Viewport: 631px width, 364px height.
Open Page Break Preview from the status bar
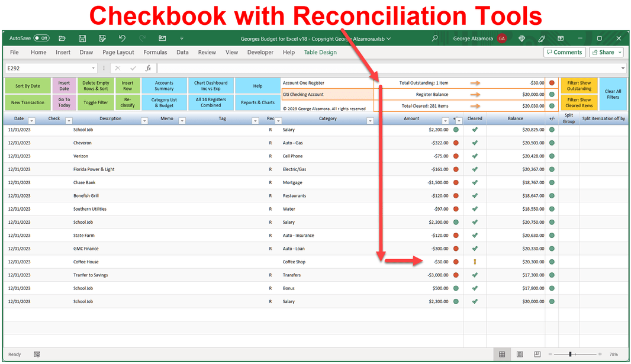pyautogui.click(x=536, y=354)
